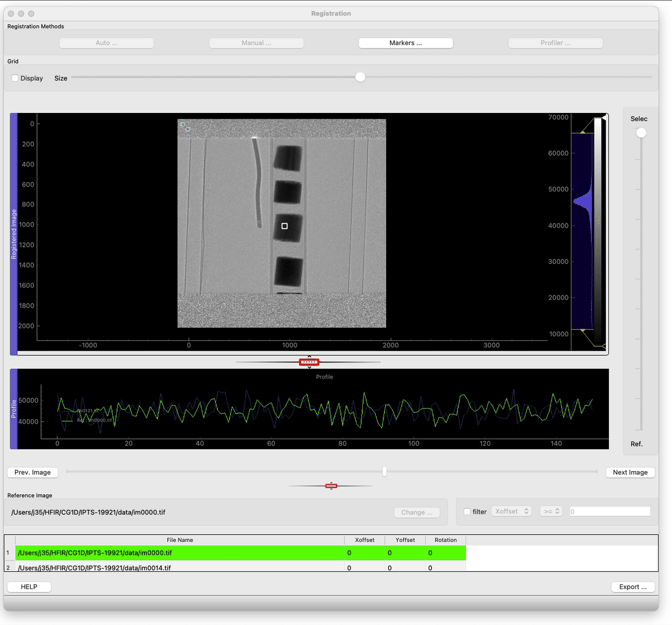
Task: Click the grid Size slider handle
Action: [360, 78]
